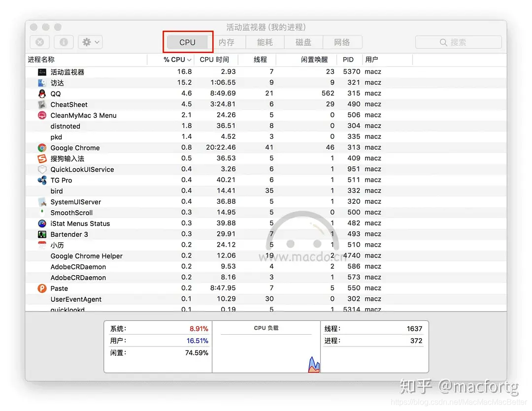Select the TG Pro fan icon

42,180
